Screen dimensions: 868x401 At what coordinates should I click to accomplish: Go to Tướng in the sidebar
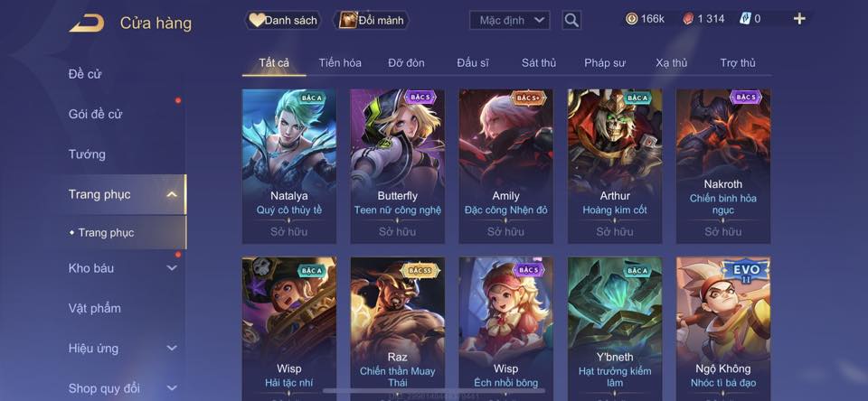87,154
